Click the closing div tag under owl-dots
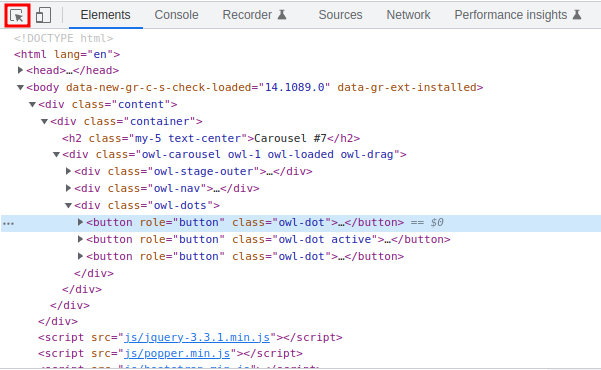Screen dimensions: 601x370 tap(94, 273)
